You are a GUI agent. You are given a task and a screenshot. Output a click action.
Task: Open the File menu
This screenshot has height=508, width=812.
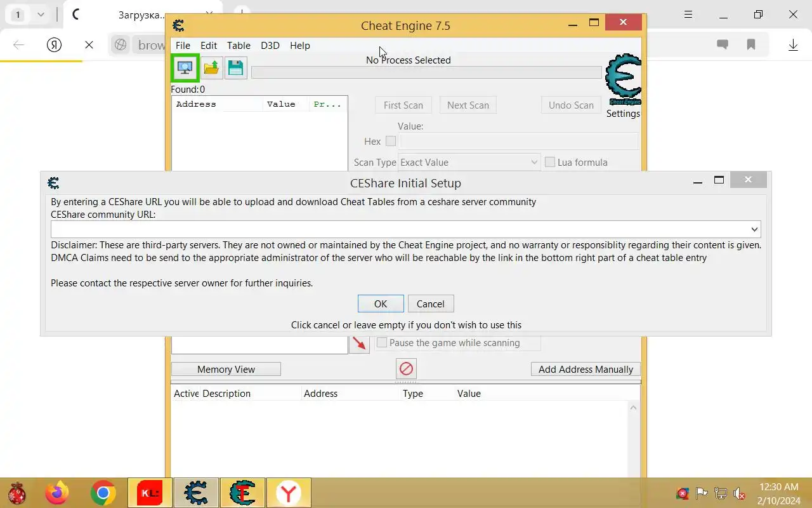coord(183,46)
